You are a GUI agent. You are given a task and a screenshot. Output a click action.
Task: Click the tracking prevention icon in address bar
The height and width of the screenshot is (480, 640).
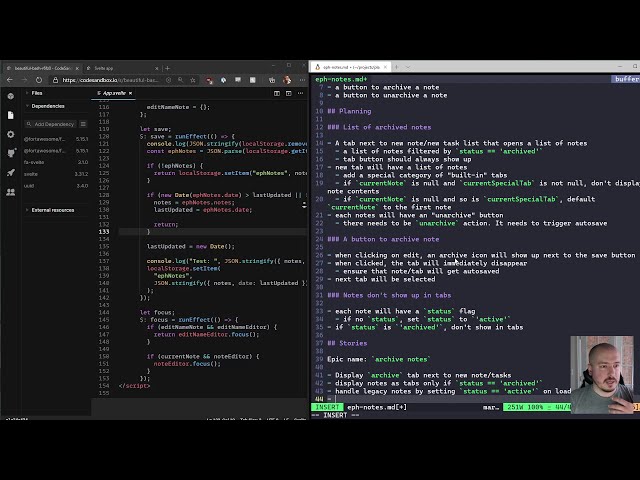click(x=168, y=80)
